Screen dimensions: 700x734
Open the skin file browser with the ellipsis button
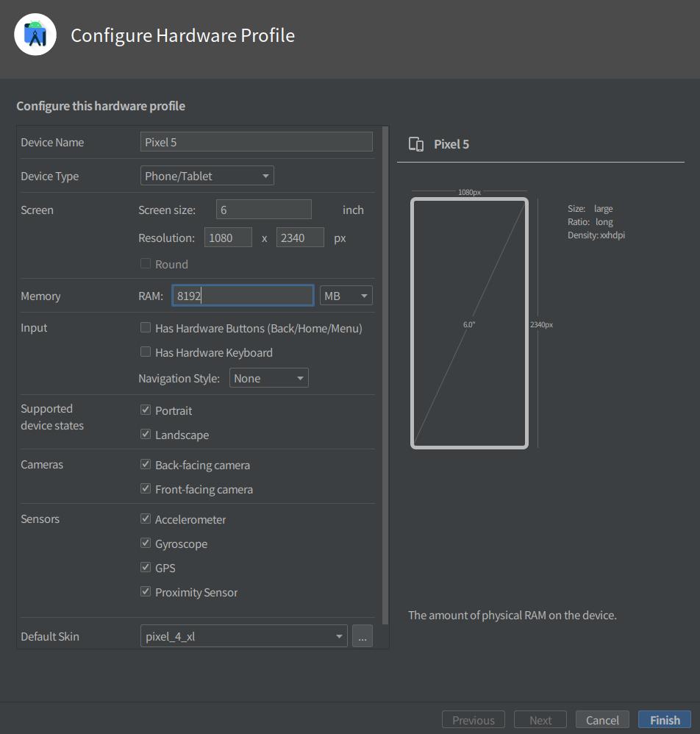click(x=362, y=635)
